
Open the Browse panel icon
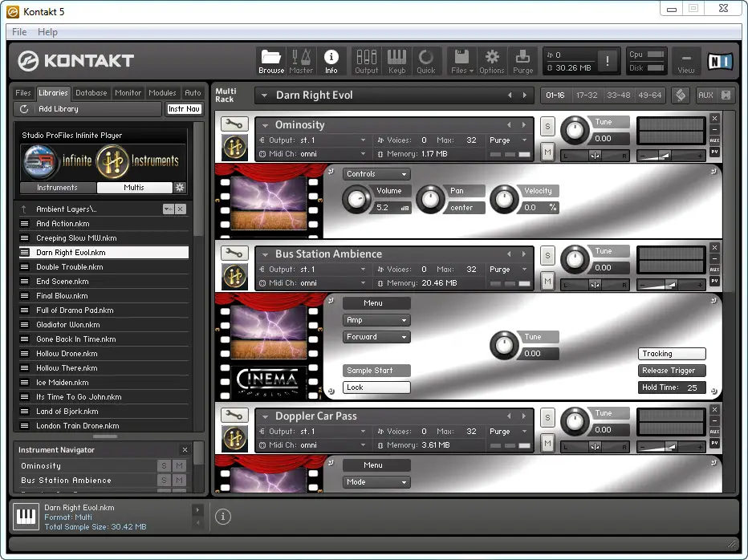(x=271, y=61)
